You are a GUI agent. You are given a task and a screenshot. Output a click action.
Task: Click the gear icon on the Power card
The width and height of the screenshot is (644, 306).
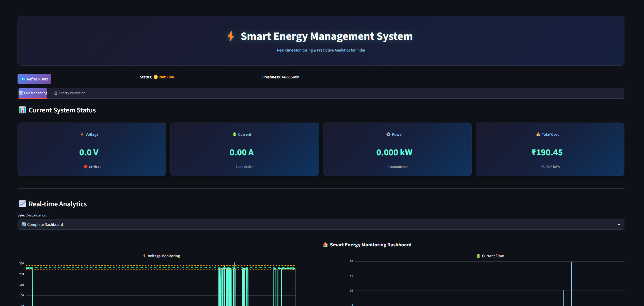tap(388, 134)
